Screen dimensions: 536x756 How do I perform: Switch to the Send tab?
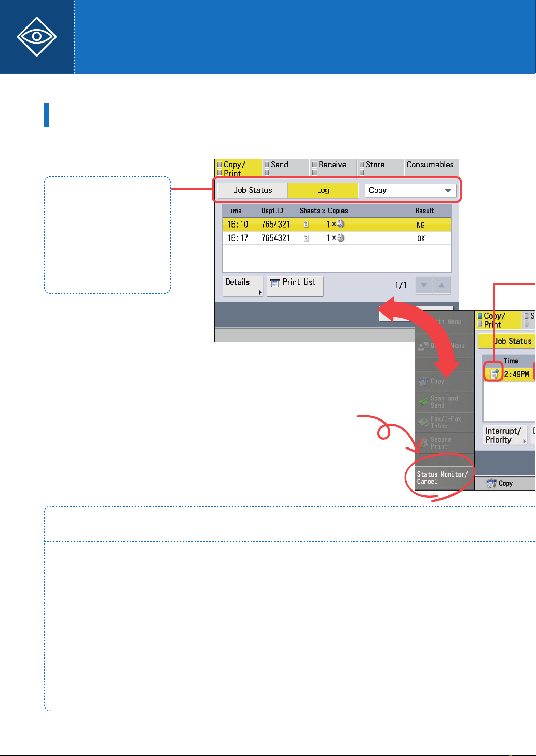tap(285, 168)
